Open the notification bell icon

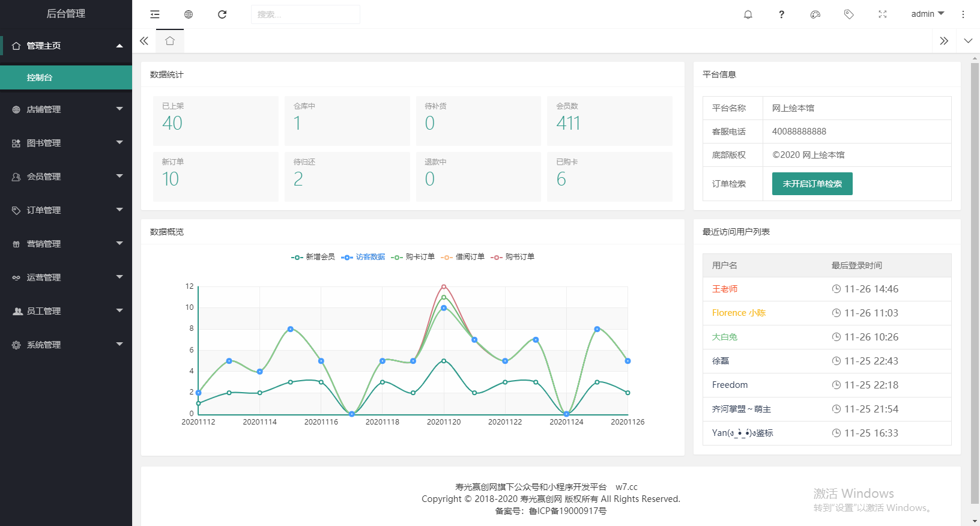pos(748,14)
